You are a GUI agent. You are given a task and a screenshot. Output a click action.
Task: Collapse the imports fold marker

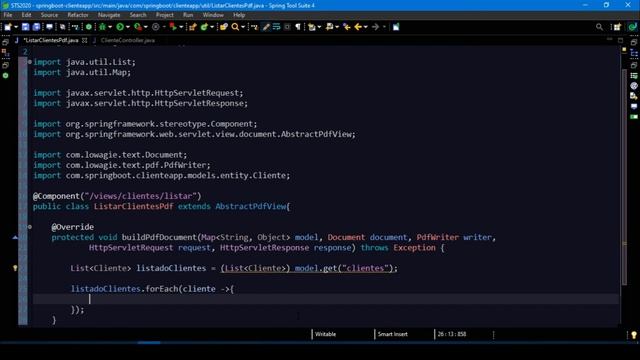pyautogui.click(x=30, y=62)
